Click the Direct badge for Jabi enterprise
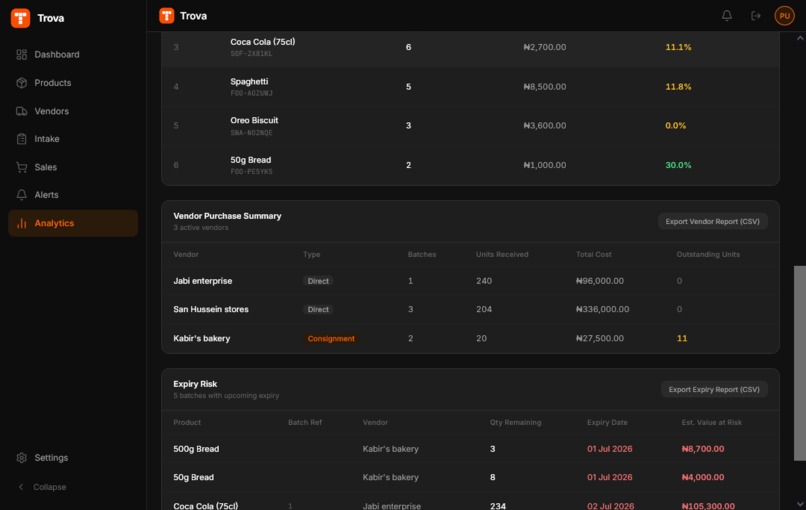806x510 pixels. 318,281
